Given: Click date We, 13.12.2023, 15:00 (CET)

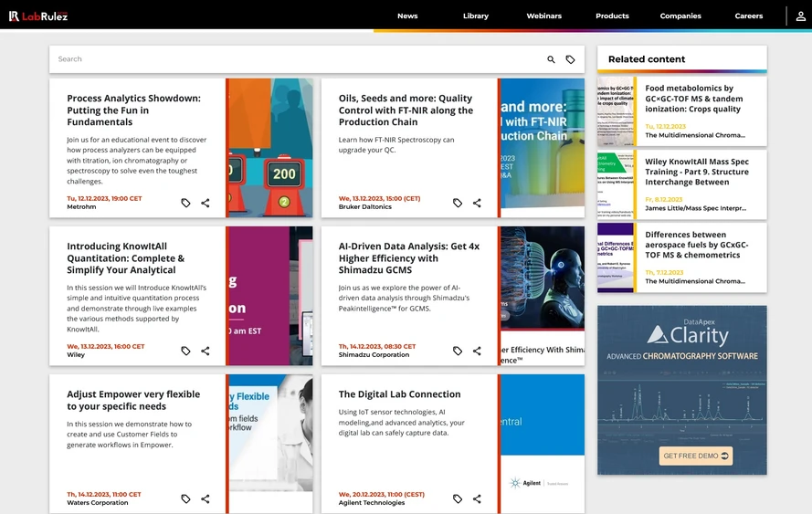Looking at the screenshot, I should point(380,198).
